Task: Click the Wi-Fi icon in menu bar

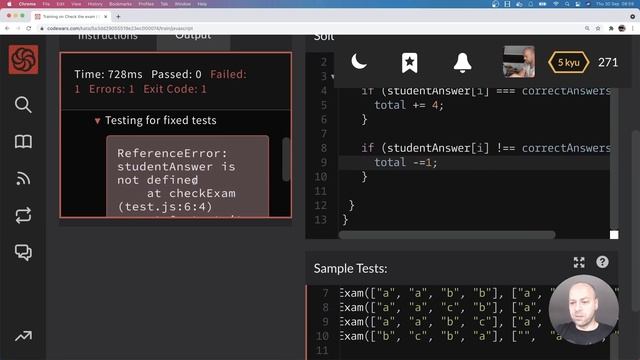Action: point(556,4)
